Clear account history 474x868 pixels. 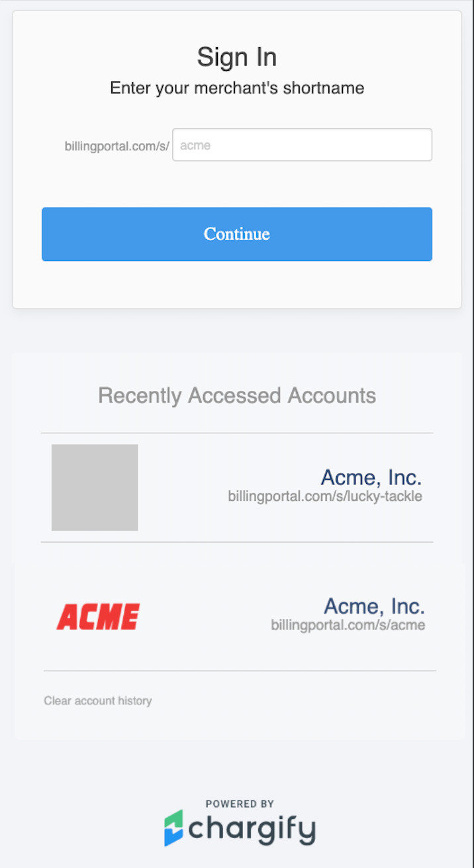pos(98,700)
